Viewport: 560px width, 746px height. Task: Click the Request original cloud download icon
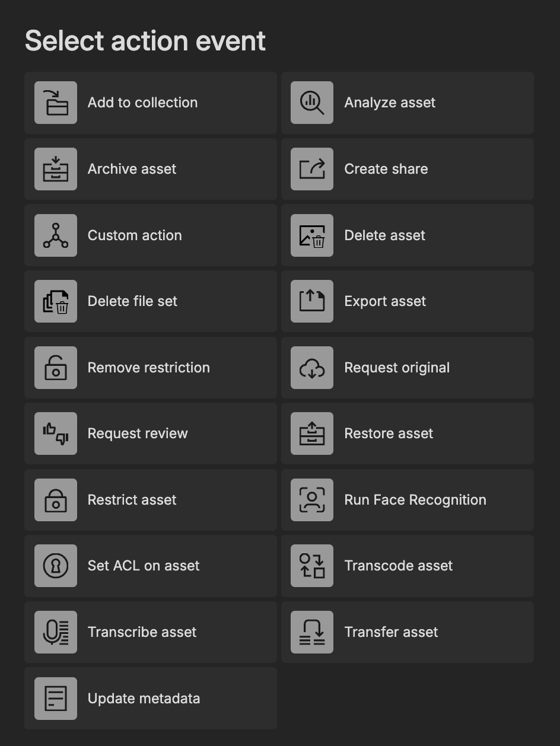(x=312, y=368)
